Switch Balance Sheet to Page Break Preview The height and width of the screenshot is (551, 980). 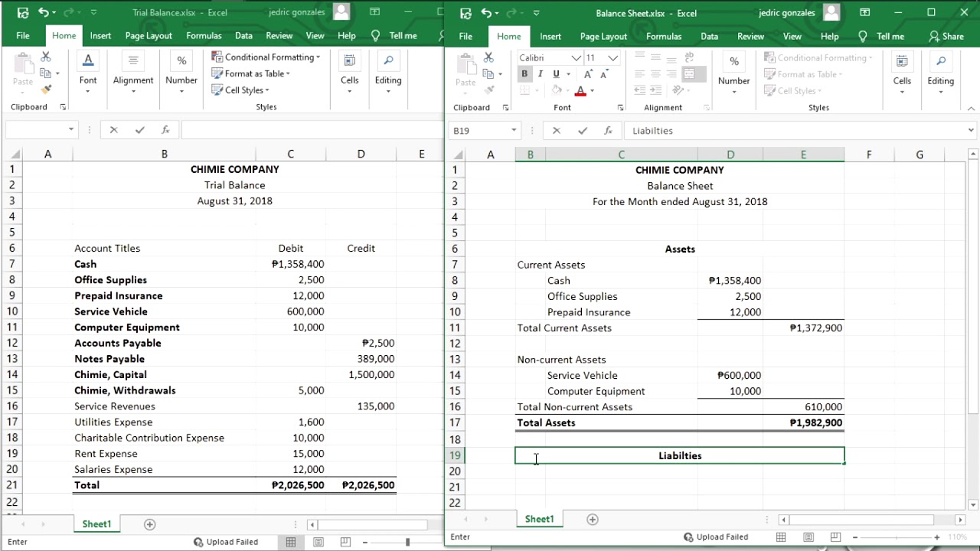pos(835,537)
